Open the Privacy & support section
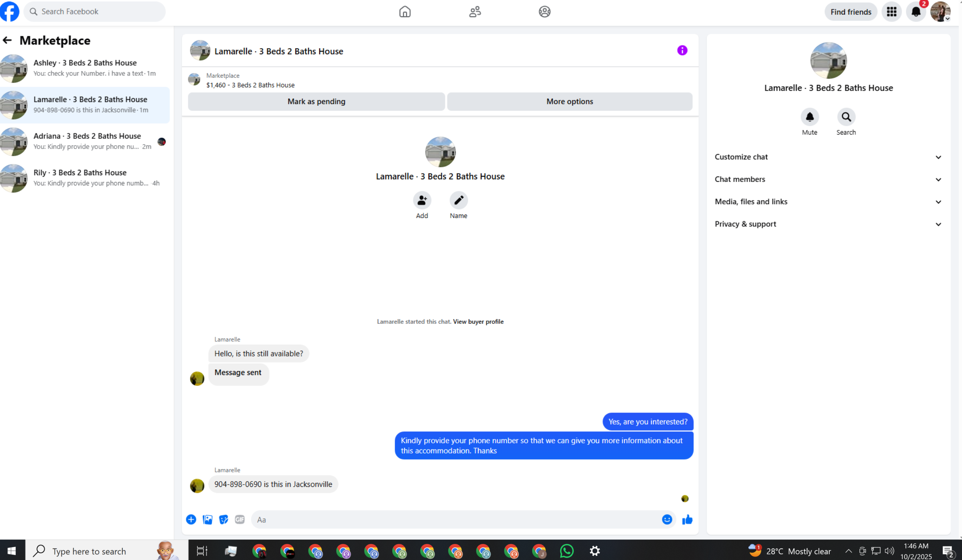Image resolution: width=962 pixels, height=560 pixels. 828,224
